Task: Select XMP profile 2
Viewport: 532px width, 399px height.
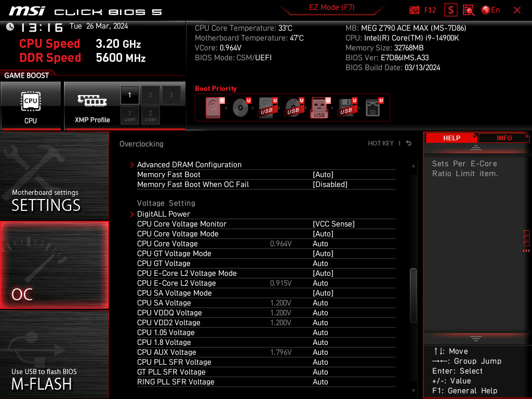Action: [x=150, y=95]
